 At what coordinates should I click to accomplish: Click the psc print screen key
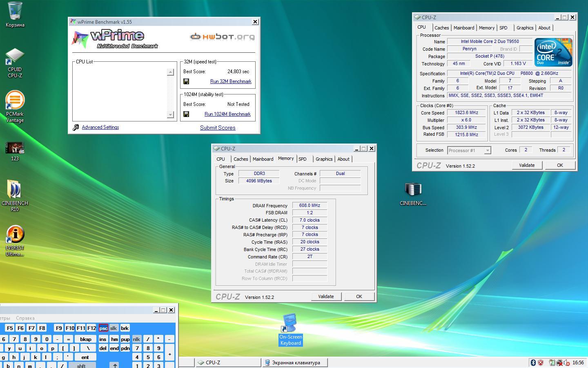click(x=103, y=328)
